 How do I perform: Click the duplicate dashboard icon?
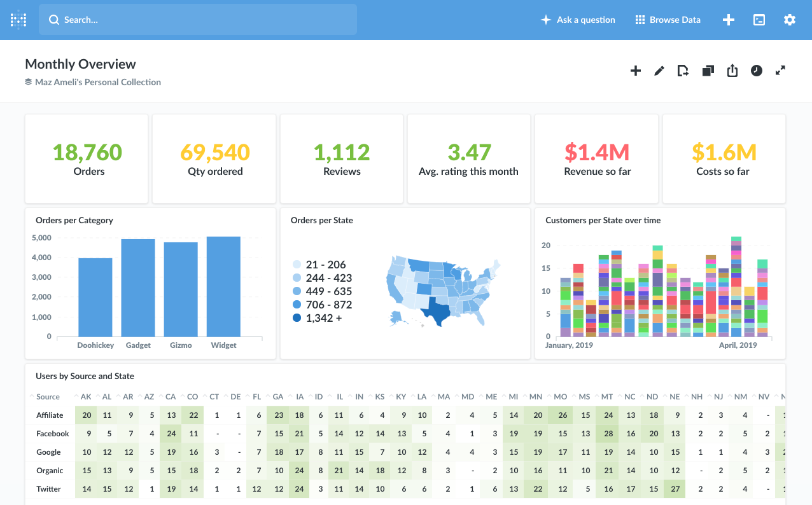708,71
